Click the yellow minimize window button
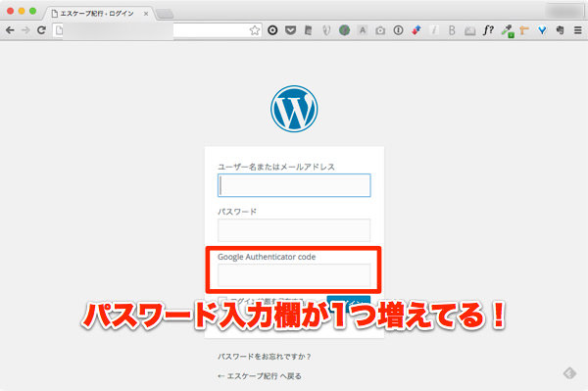Viewport: 588px width, 391px height. point(22,11)
